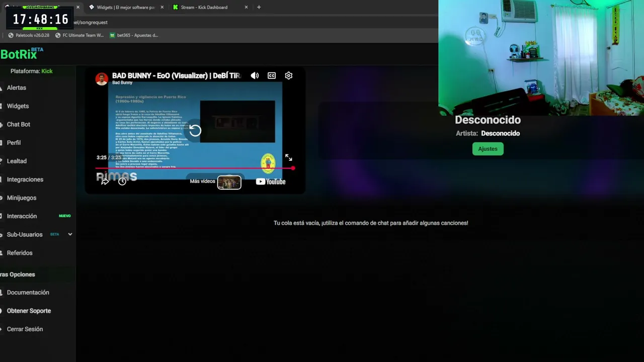Viewport: 644px width, 362px height.
Task: Click the NUEVO badge next to Interacción
Action: coord(65,216)
